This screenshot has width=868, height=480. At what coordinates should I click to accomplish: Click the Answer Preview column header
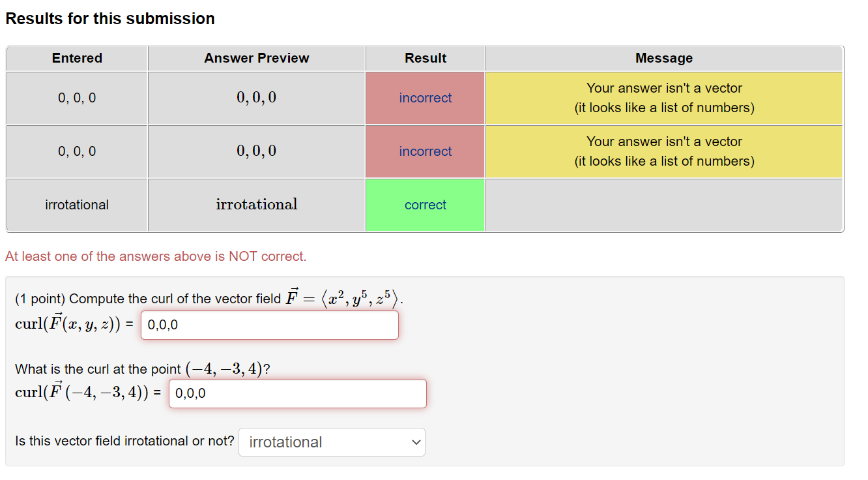[x=256, y=58]
